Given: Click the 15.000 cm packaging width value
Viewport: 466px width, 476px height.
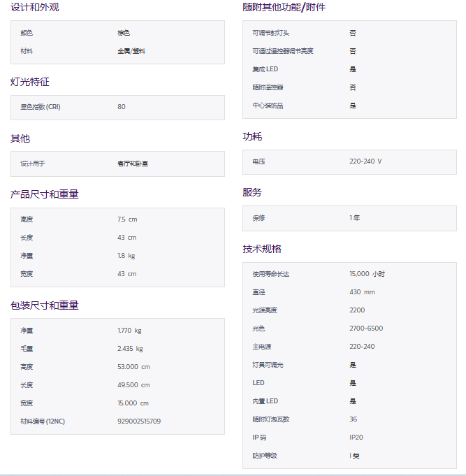Looking at the screenshot, I should (x=133, y=403).
